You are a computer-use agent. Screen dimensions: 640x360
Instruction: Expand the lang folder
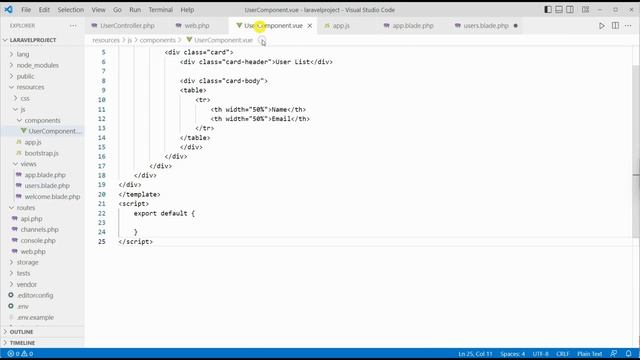(23, 54)
